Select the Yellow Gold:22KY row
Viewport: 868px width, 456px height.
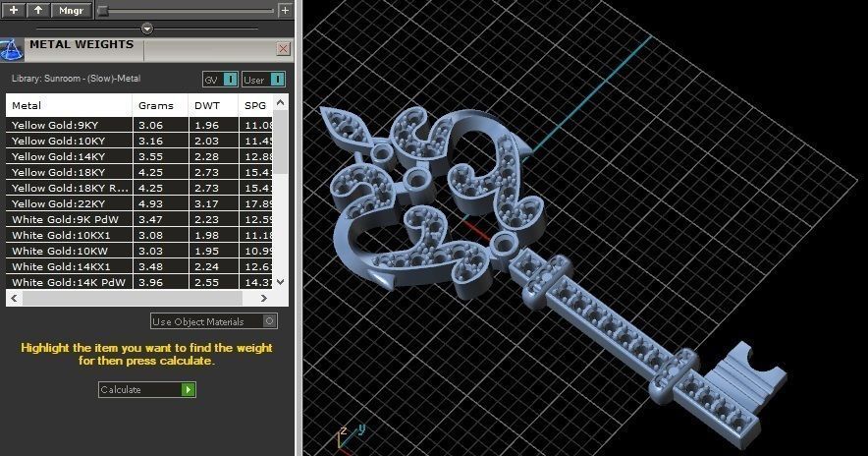(x=139, y=203)
